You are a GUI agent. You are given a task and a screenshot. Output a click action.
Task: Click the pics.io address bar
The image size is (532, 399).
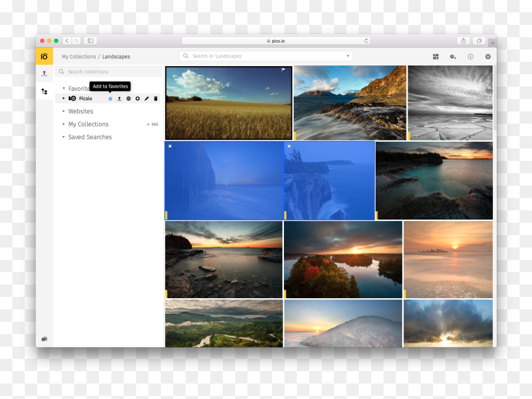pyautogui.click(x=276, y=41)
